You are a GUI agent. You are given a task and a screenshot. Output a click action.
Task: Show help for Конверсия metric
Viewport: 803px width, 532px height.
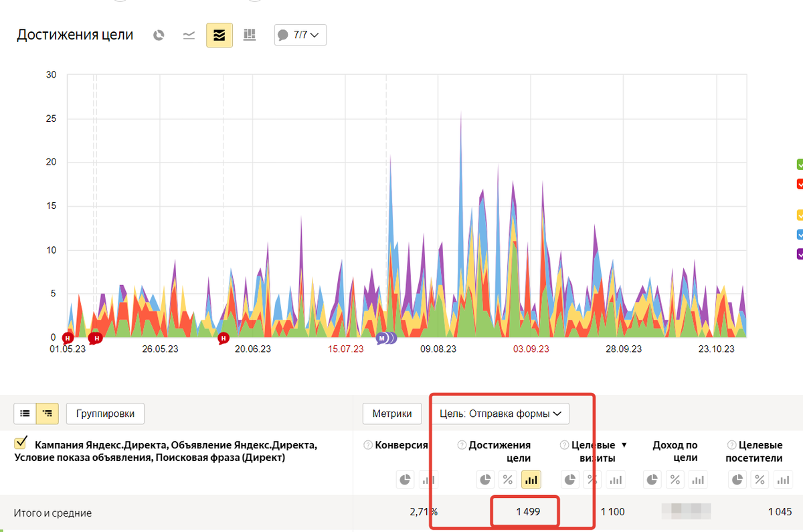pyautogui.click(x=368, y=445)
